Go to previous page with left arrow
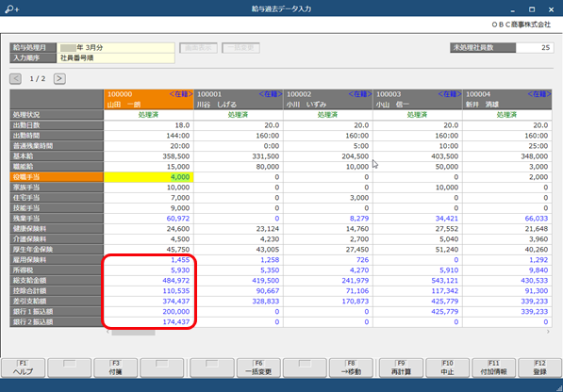The height and width of the screenshot is (392, 563). point(15,78)
